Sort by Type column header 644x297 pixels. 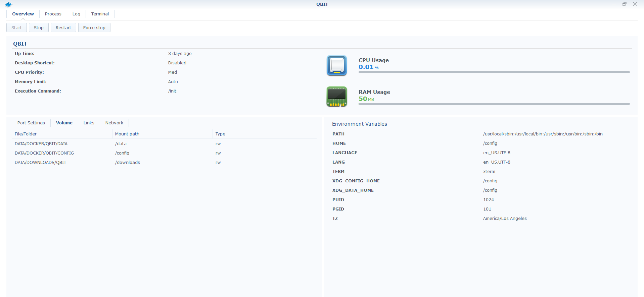[262, 134]
